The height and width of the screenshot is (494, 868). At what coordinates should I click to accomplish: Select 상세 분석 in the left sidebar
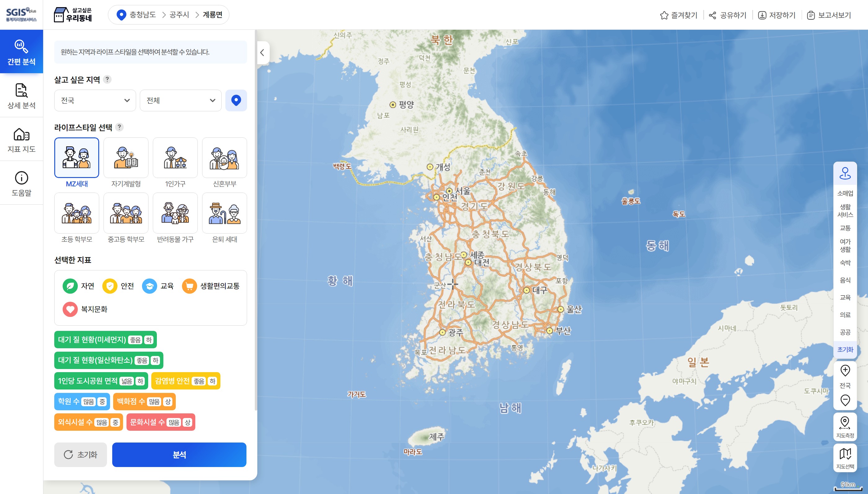[21, 96]
